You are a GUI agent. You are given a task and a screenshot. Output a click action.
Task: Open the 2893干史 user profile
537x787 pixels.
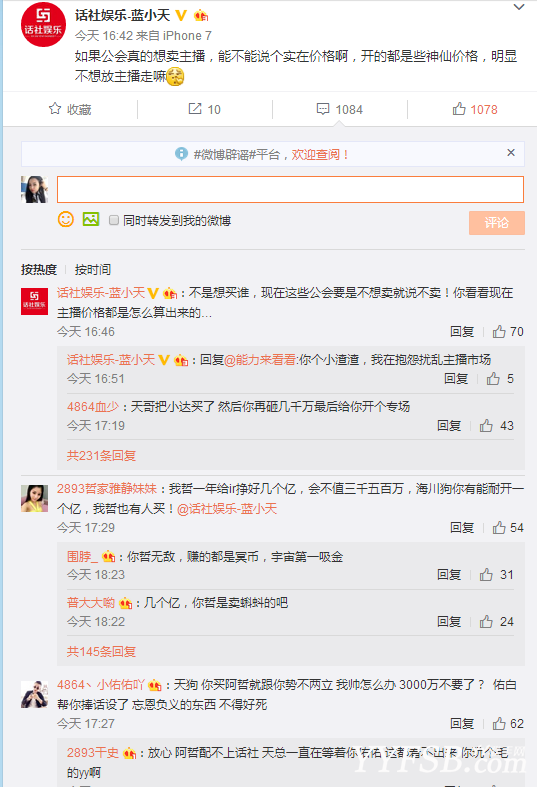[x=93, y=753]
